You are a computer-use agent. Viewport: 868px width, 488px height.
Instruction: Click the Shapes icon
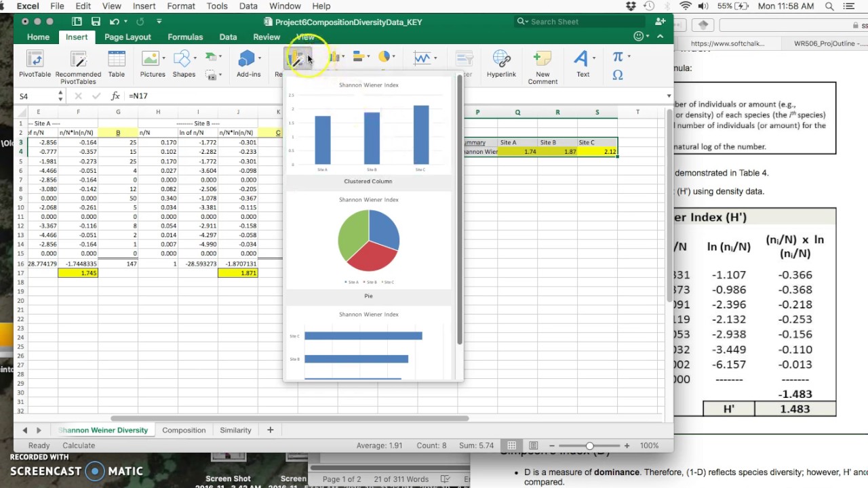(x=181, y=59)
